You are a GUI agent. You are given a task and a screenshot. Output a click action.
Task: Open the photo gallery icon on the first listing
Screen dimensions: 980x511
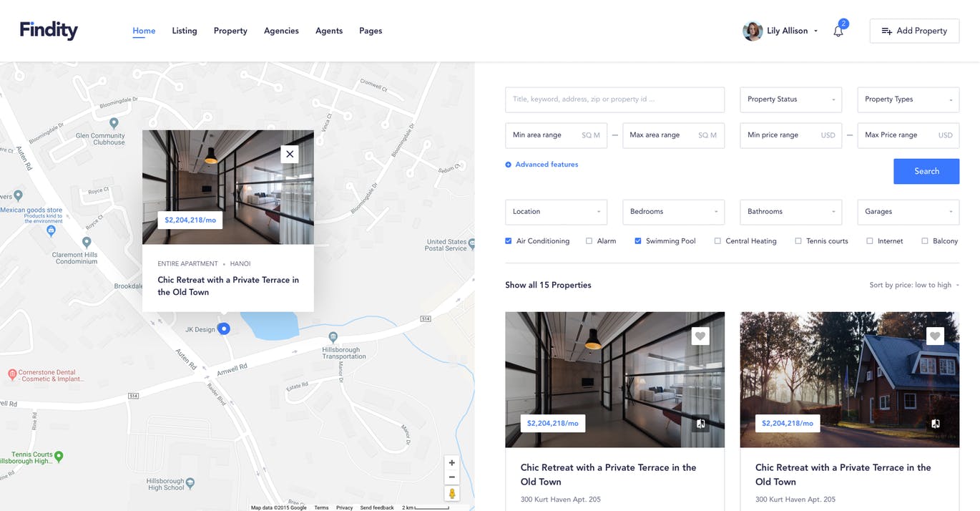tap(700, 423)
